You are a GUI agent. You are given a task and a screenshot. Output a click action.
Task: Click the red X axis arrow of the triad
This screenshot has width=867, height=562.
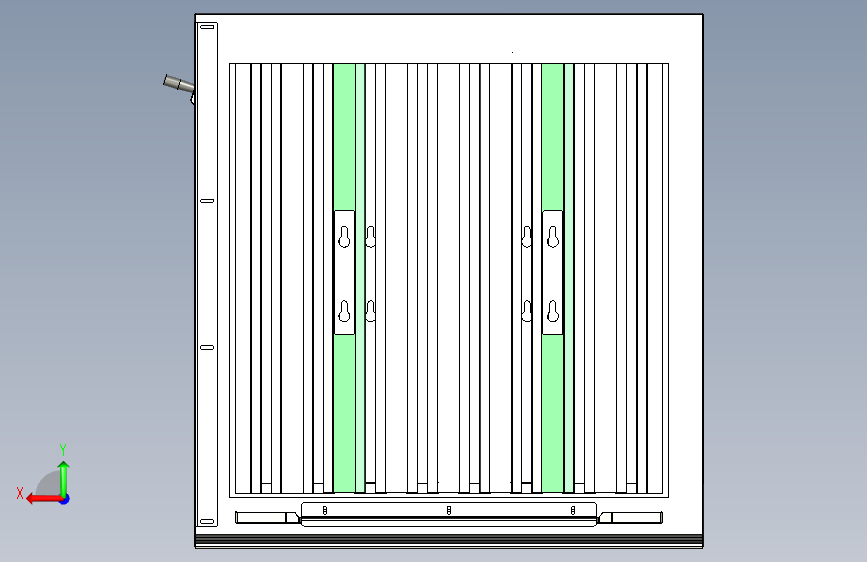click(x=43, y=499)
